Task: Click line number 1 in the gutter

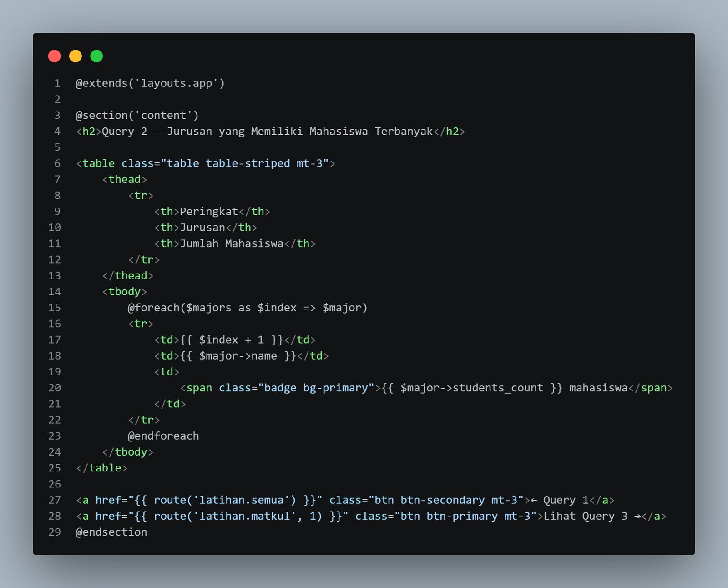Action: [57, 83]
